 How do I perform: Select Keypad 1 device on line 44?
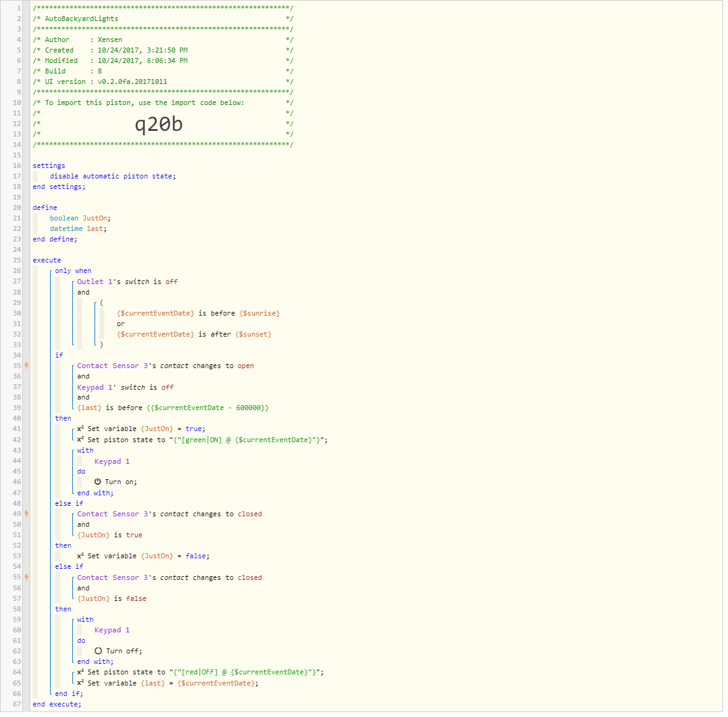click(x=112, y=461)
